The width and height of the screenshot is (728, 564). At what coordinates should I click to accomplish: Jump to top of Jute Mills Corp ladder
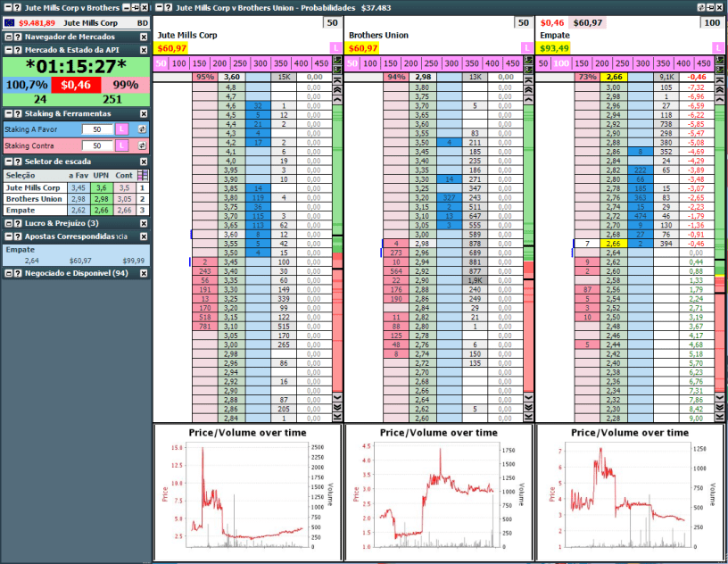337,80
